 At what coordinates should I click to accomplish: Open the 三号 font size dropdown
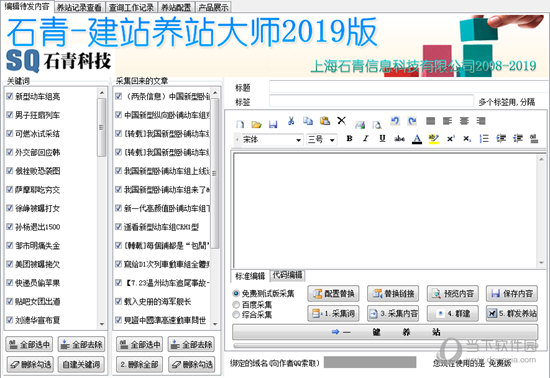click(332, 140)
